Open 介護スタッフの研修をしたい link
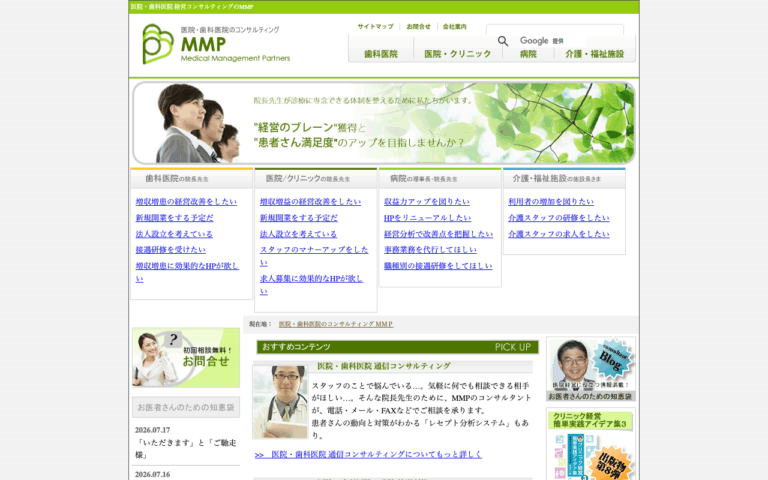 pyautogui.click(x=559, y=218)
